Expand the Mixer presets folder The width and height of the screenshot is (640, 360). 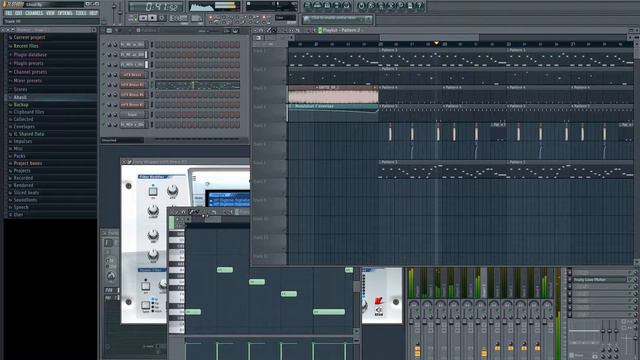(27, 80)
